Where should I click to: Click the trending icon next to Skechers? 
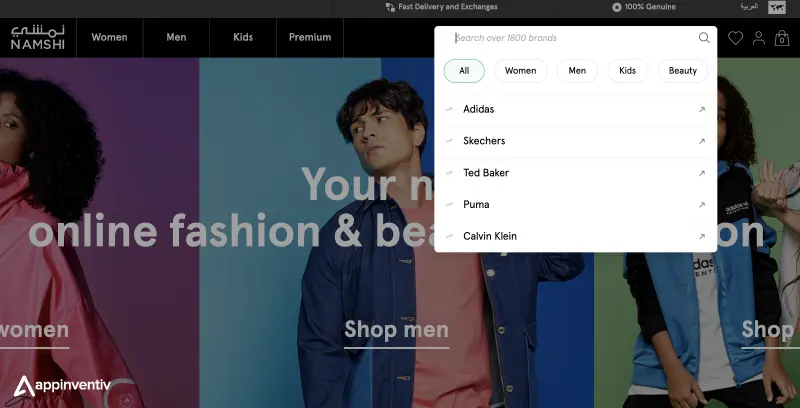click(x=449, y=141)
